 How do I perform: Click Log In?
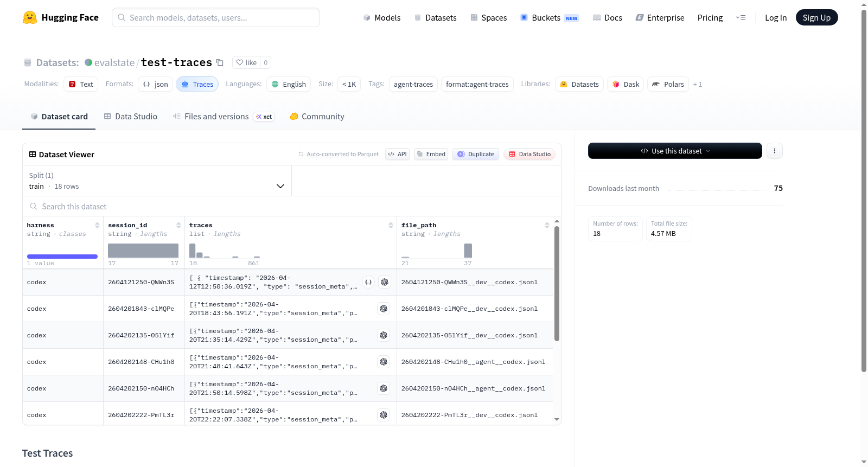(x=776, y=17)
